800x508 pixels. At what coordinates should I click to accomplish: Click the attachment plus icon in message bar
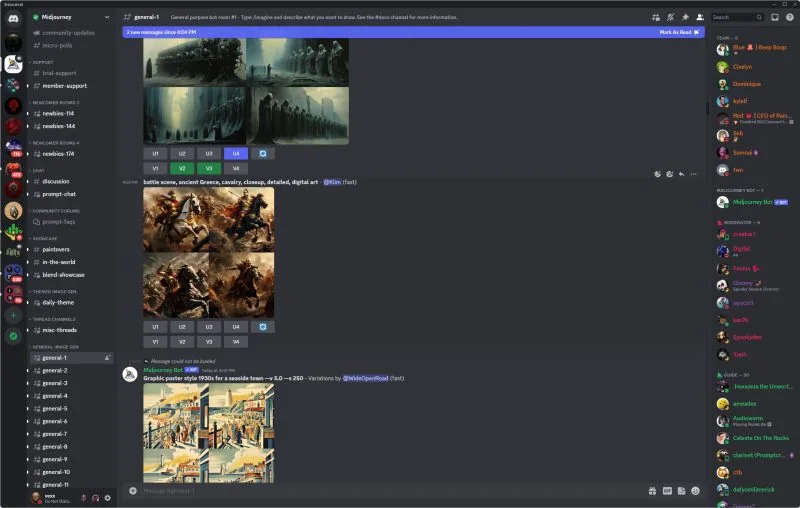(133, 491)
